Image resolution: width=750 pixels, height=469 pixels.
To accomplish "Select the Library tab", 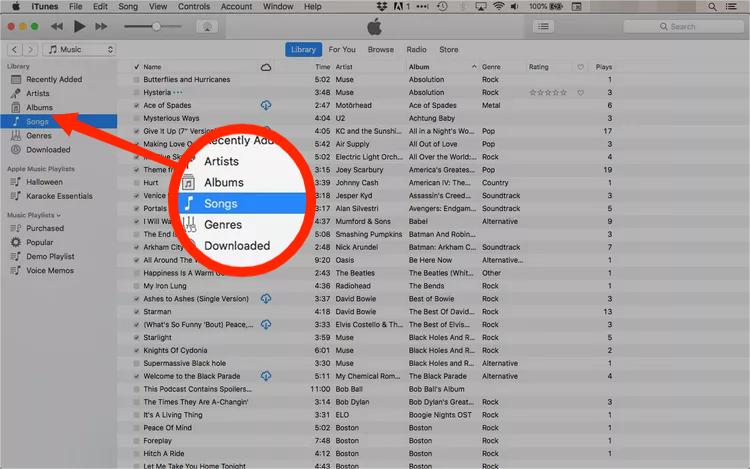I will (x=303, y=50).
